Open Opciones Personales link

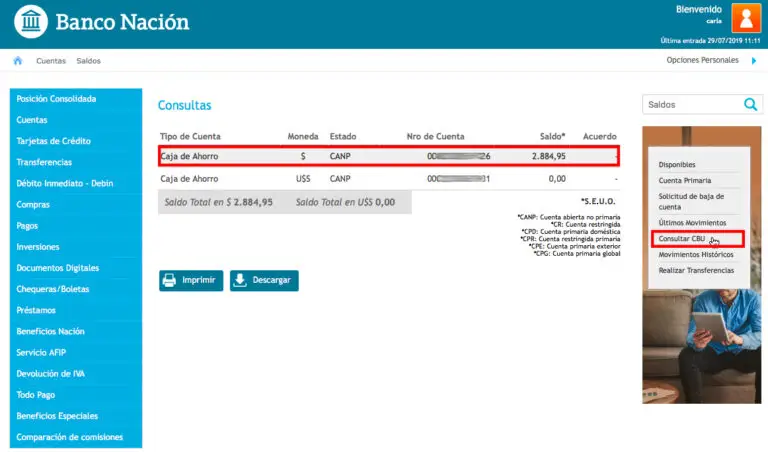click(702, 60)
